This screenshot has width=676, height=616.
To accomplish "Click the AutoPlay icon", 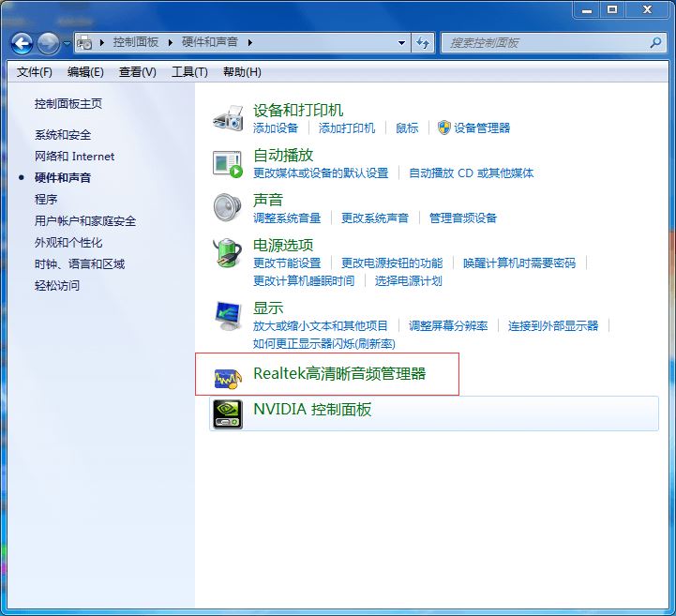I will coord(228,163).
